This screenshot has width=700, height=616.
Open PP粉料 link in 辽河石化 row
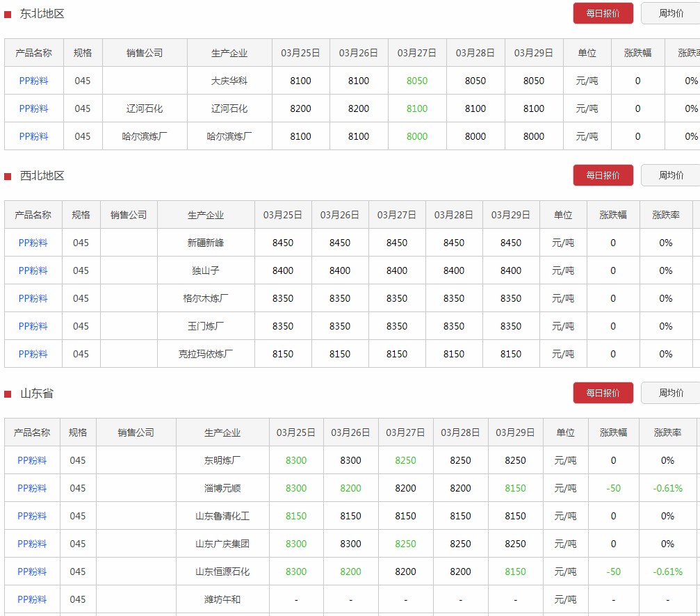34,108
